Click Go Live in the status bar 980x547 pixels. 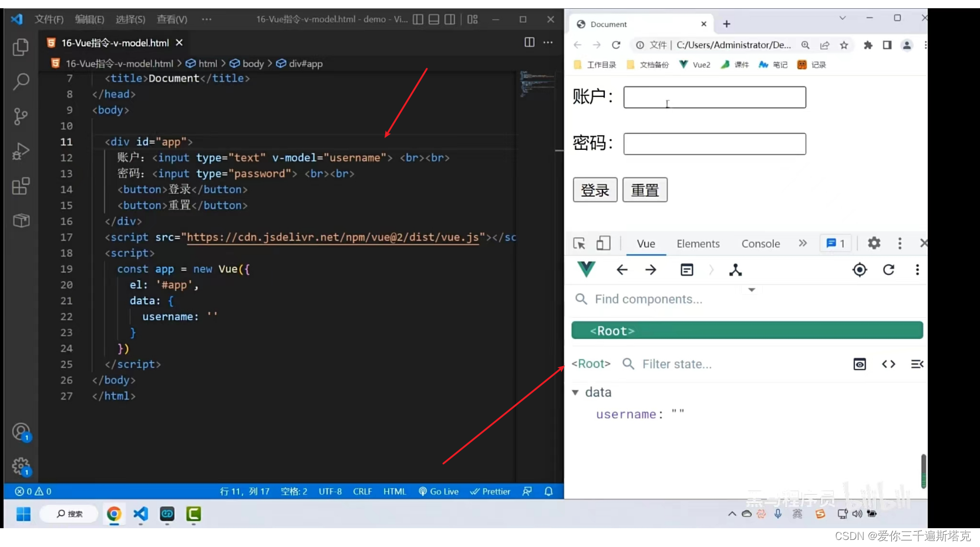pos(439,491)
